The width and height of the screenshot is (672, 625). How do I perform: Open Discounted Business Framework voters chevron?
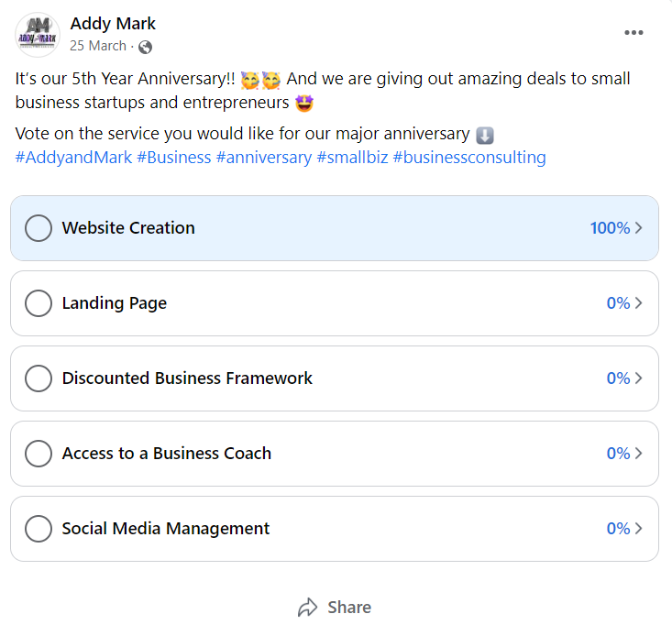639,378
